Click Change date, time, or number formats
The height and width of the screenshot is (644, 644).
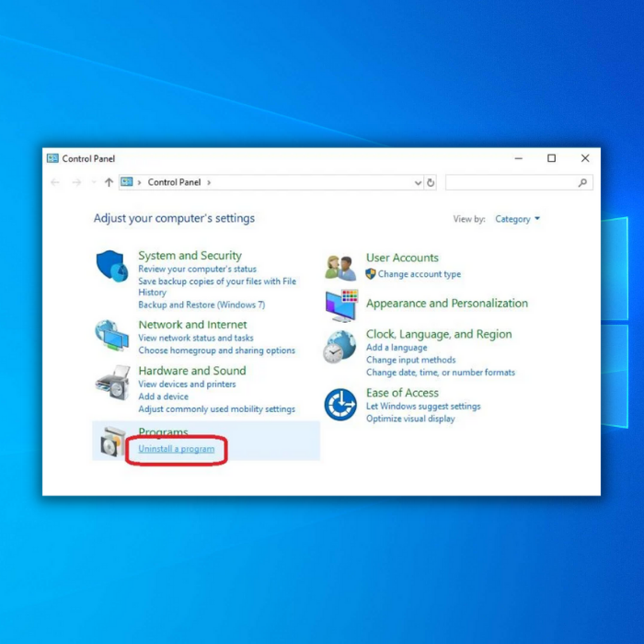pyautogui.click(x=441, y=373)
